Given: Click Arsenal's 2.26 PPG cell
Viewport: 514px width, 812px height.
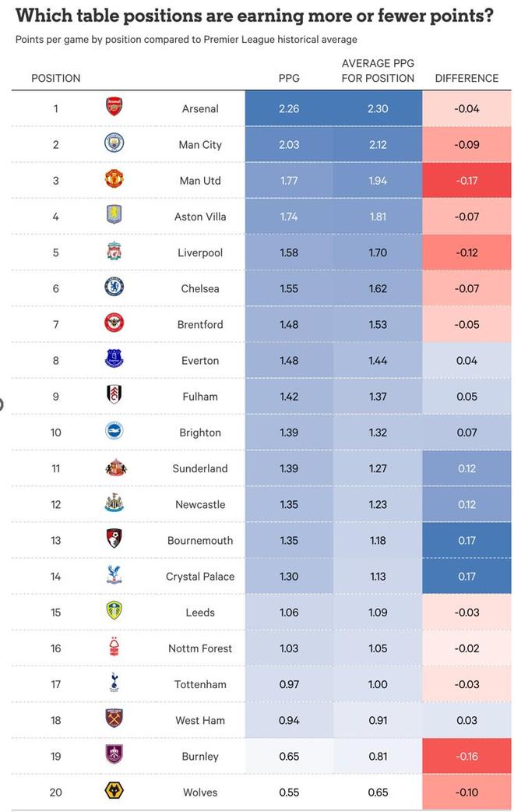Looking at the screenshot, I should point(289,108).
